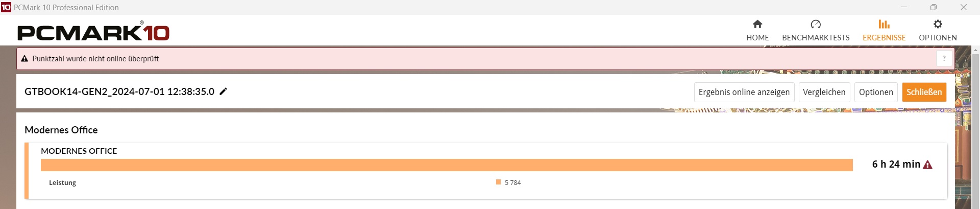Click the black warning icon in alert banner
980x209 pixels.
point(24,59)
